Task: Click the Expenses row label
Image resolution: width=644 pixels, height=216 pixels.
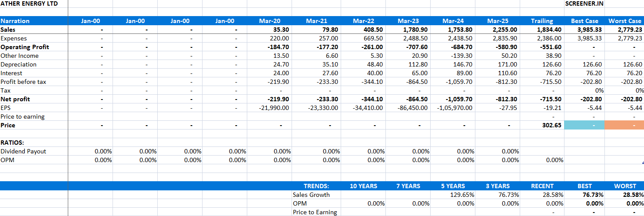Action: click(13, 38)
